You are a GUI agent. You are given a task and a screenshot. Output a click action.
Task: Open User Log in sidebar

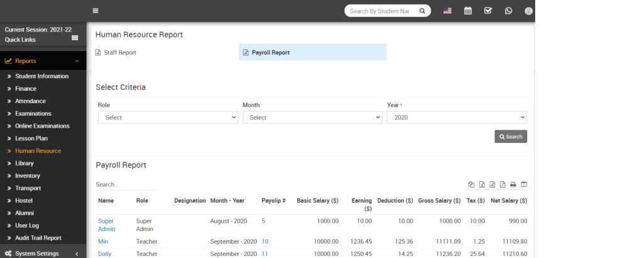click(x=26, y=225)
